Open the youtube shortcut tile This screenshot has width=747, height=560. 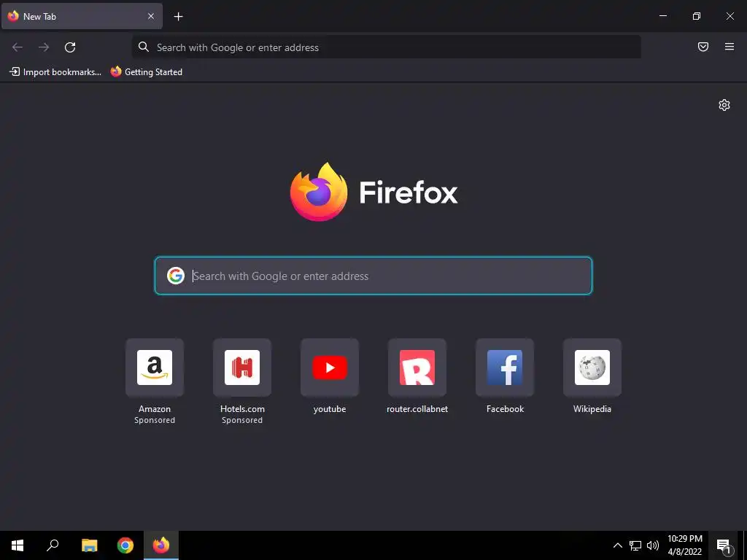[x=330, y=367]
